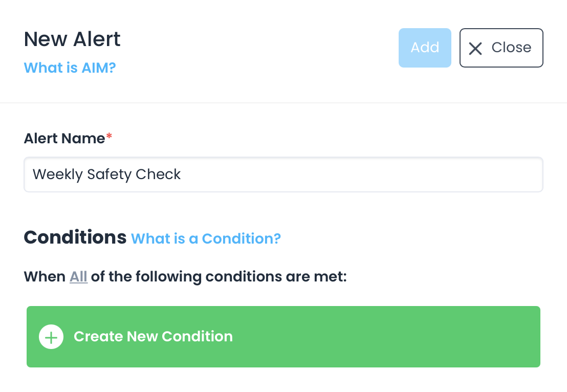Click the 'New Alert' title

point(72,39)
